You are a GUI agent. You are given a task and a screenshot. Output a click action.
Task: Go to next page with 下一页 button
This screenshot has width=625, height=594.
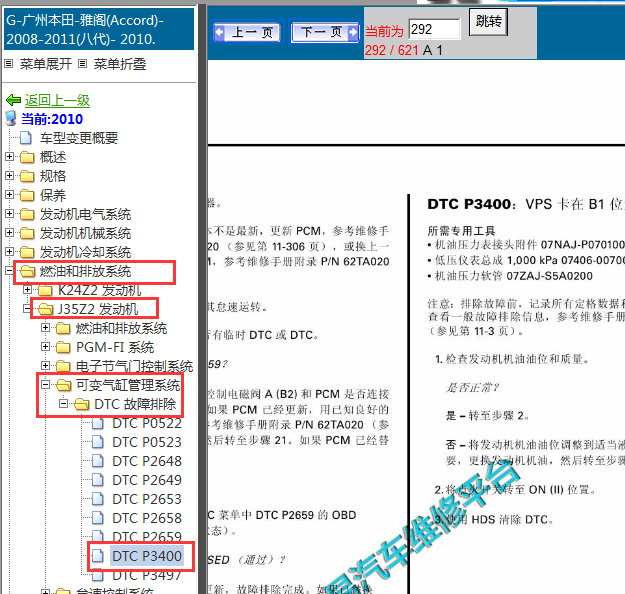click(x=325, y=32)
